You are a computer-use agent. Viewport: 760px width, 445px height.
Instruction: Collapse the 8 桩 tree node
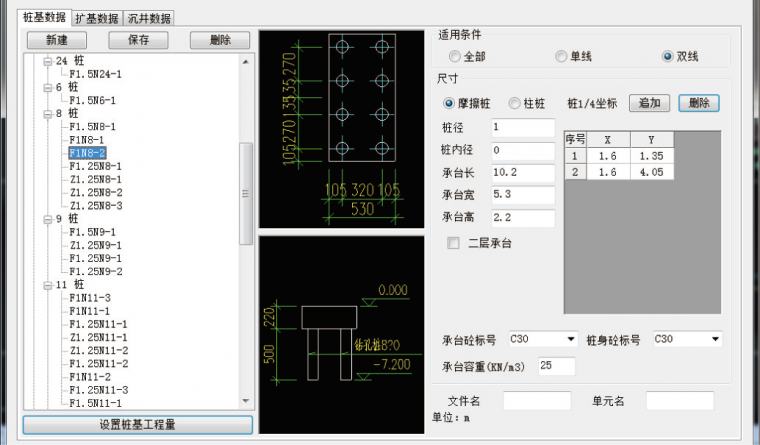48,113
